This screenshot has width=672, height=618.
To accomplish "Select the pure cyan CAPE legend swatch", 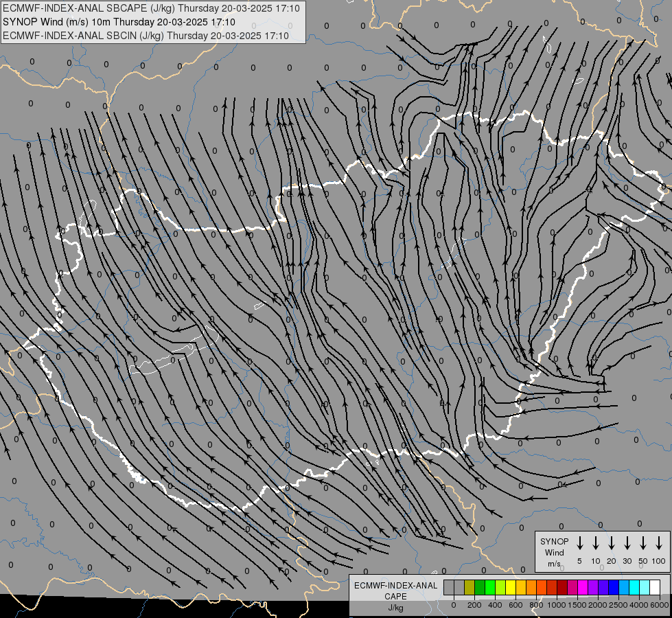I will click(634, 588).
